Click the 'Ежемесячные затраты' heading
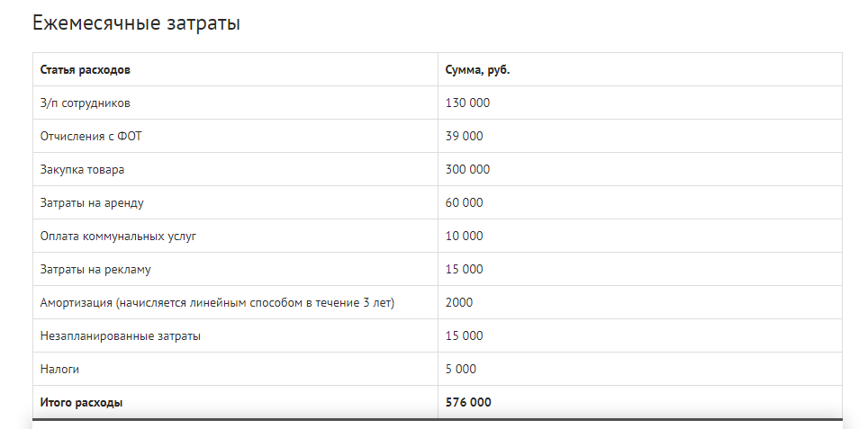 point(136,23)
